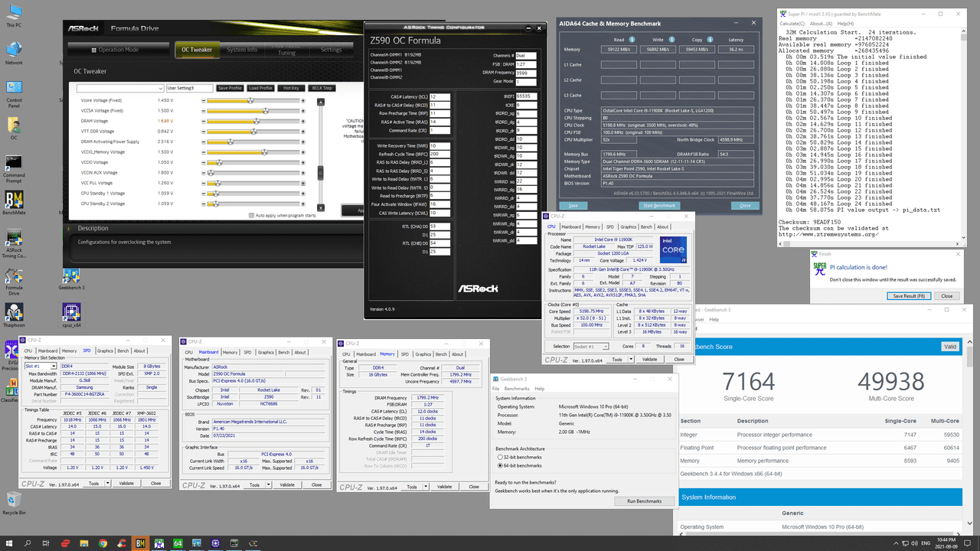Open Graphics tab in CPU-Z SPD window
The image size is (980, 551).
click(x=106, y=351)
